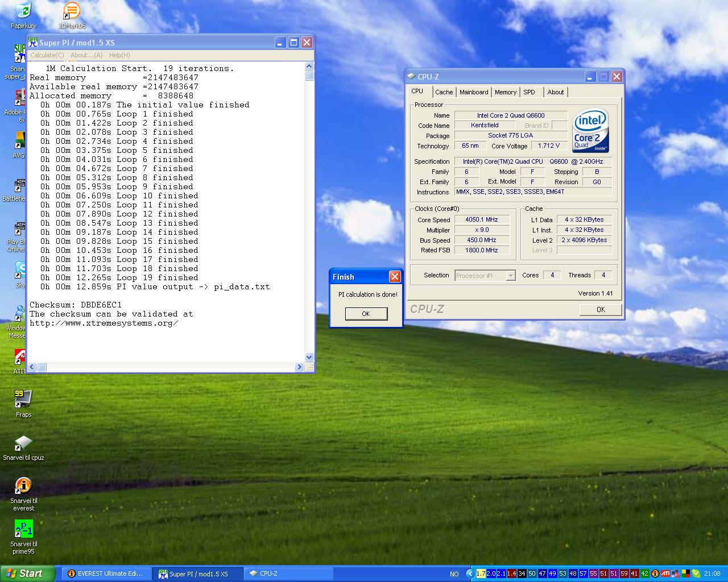Click the Core Speed 4050.1 MHz field
The image size is (728, 582).
point(481,220)
